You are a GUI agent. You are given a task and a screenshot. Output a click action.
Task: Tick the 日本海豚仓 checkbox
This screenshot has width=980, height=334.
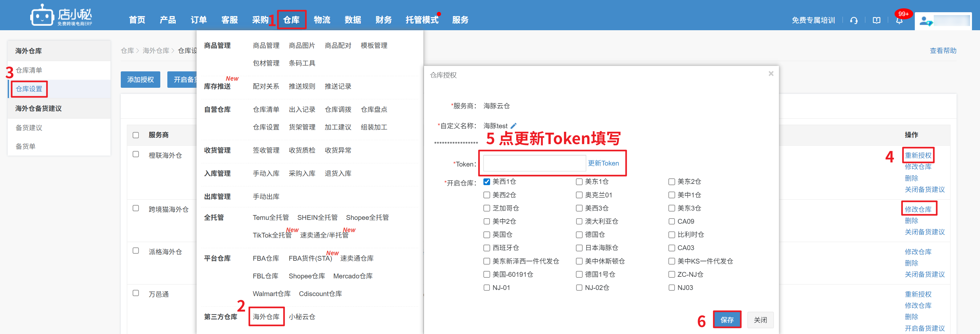point(579,248)
